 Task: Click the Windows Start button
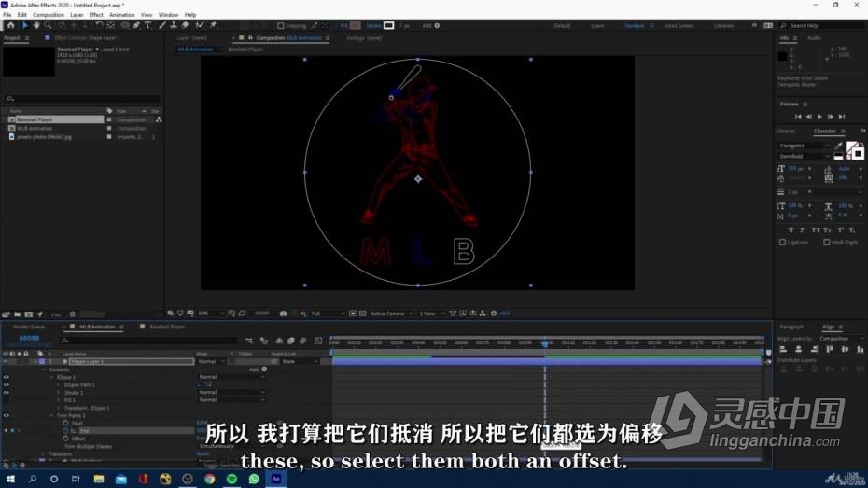[10, 479]
